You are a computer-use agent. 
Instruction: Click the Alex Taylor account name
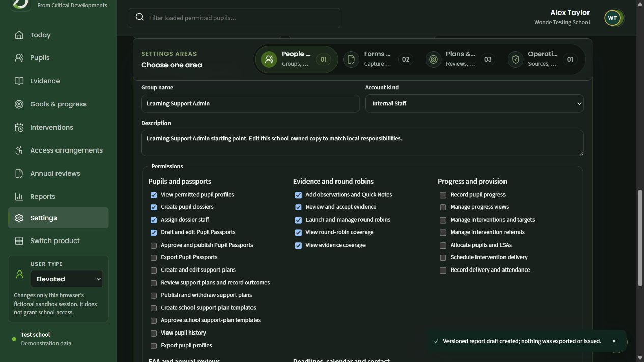coord(570,12)
